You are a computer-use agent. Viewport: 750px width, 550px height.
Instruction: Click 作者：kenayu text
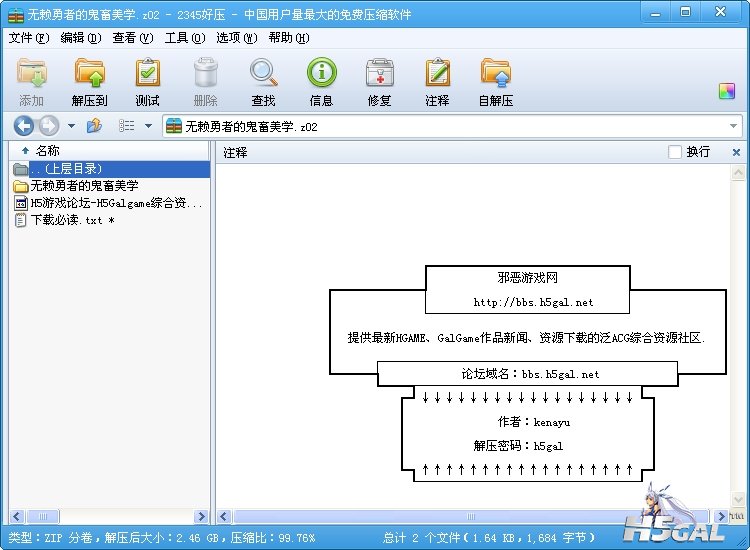(533, 422)
